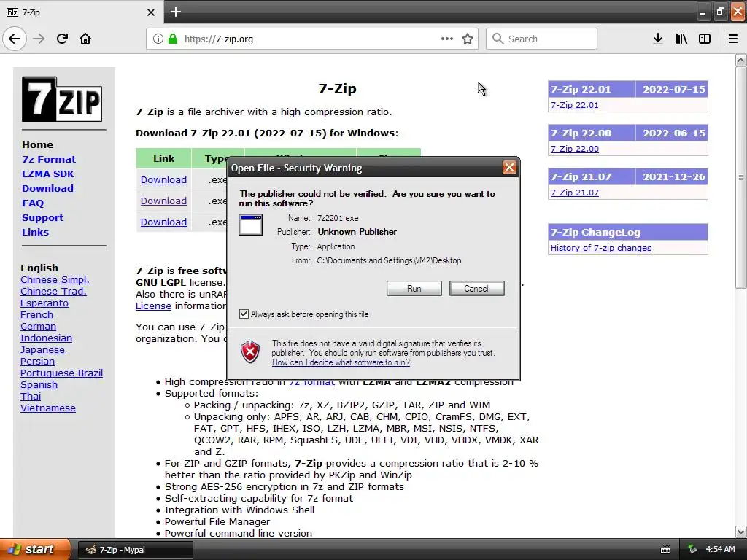This screenshot has width=747, height=560.
Task: Close the Security Warning dialog with X
Action: (509, 168)
